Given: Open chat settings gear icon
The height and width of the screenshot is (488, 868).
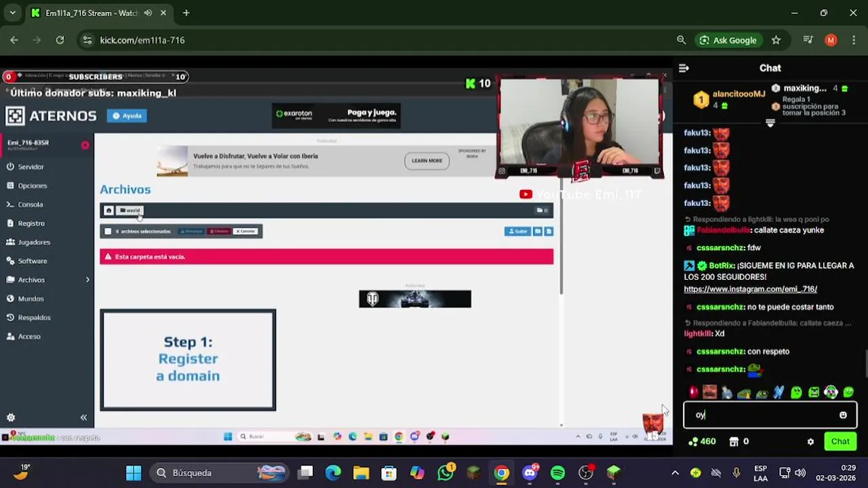Looking at the screenshot, I should click(810, 442).
